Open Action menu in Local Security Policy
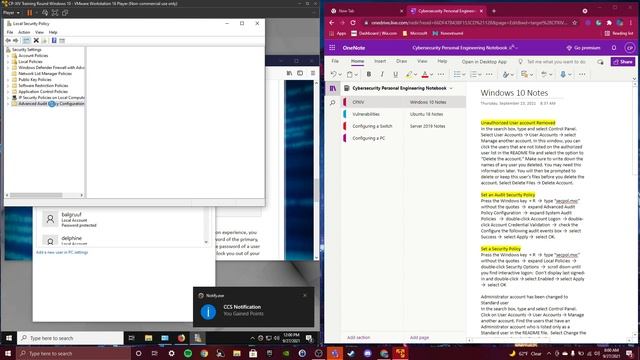 point(24,32)
